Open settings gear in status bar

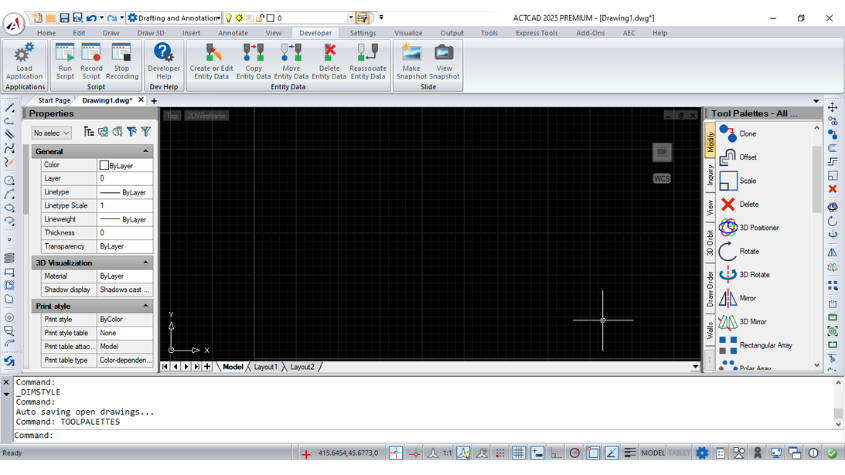click(x=702, y=453)
